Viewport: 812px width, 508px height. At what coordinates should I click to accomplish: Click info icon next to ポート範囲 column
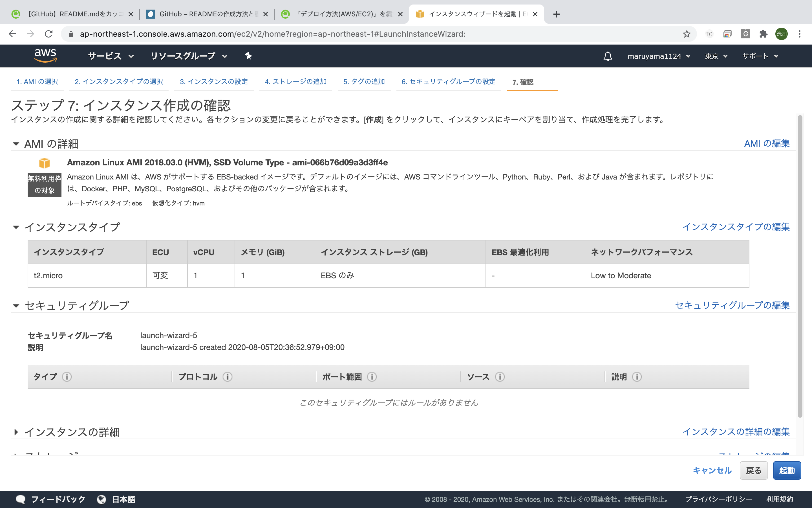(x=372, y=377)
